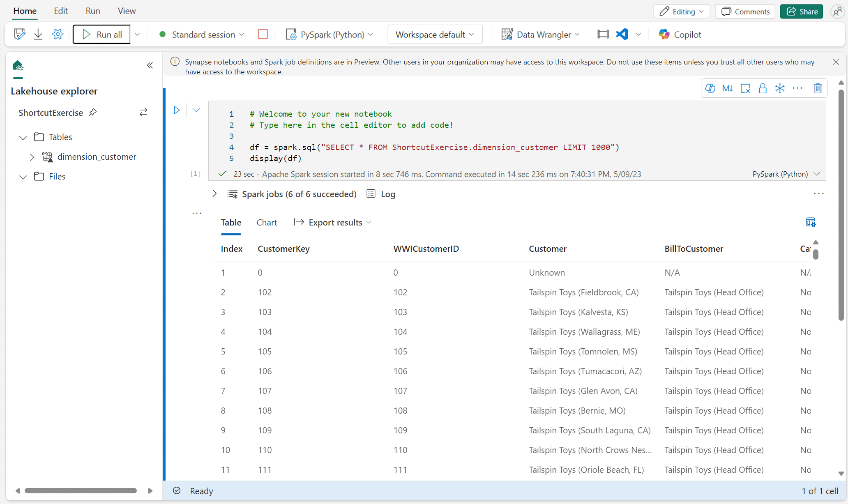The image size is (848, 504).
Task: Freeze the cell with snowflake icon
Action: [780, 88]
